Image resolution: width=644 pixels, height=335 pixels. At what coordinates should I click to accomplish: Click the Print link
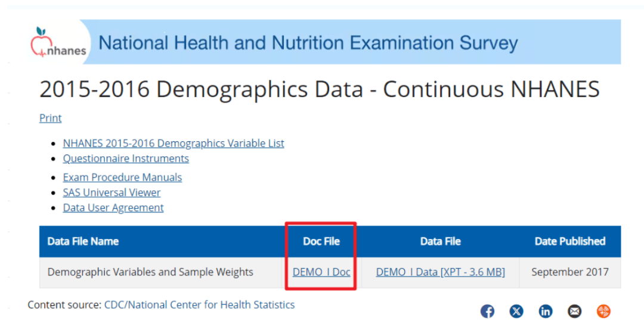click(50, 118)
